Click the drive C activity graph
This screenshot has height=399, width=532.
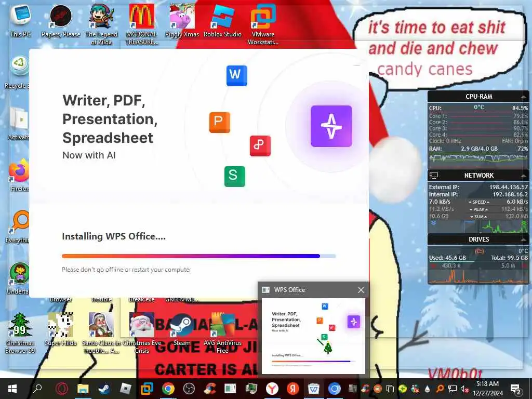pos(478,277)
